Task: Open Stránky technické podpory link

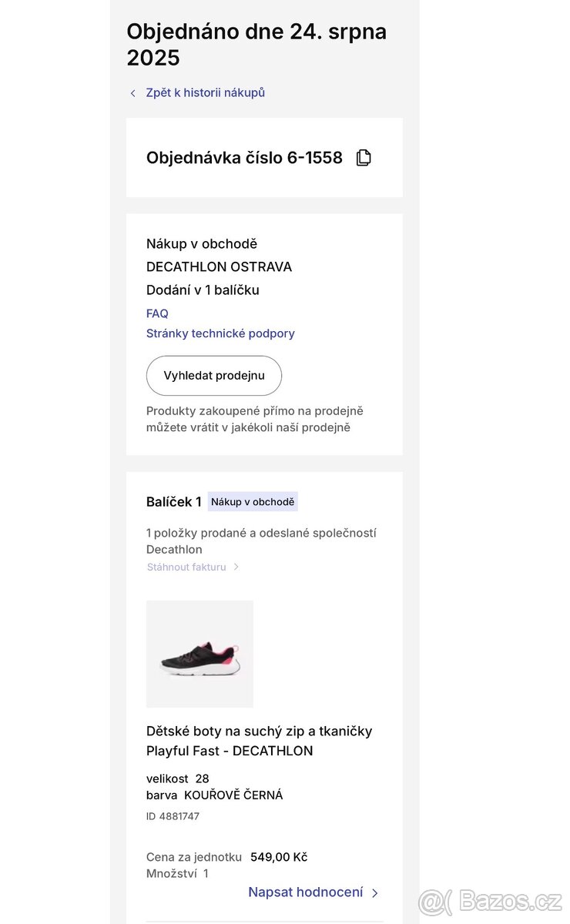Action: click(220, 333)
